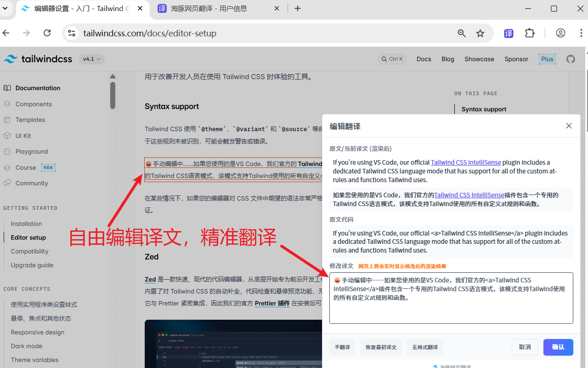Bookmark this page with the star icon
The image size is (588, 368).
480,33
